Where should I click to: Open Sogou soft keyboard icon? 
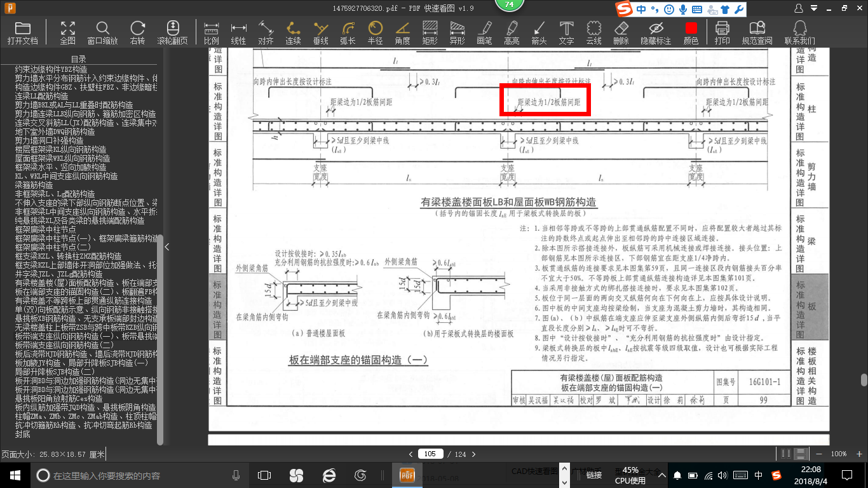point(697,9)
